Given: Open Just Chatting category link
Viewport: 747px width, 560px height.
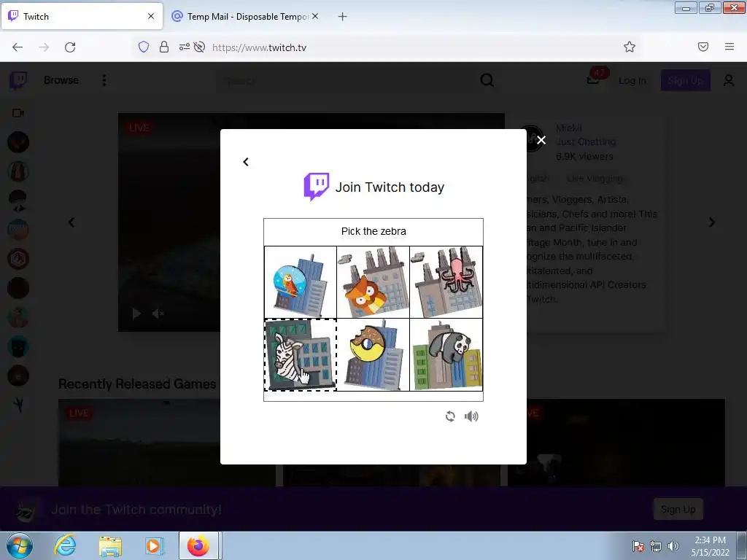Looking at the screenshot, I should pos(586,142).
